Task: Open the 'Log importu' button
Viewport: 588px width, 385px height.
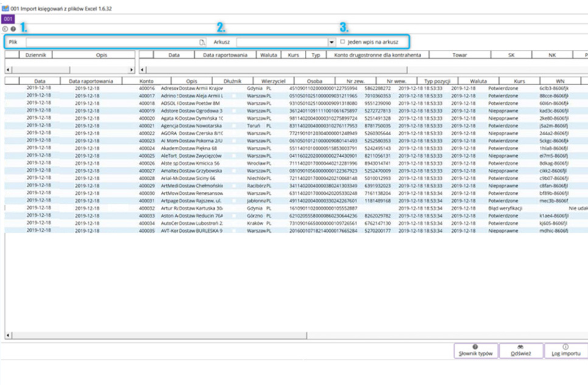Action: pos(564,351)
